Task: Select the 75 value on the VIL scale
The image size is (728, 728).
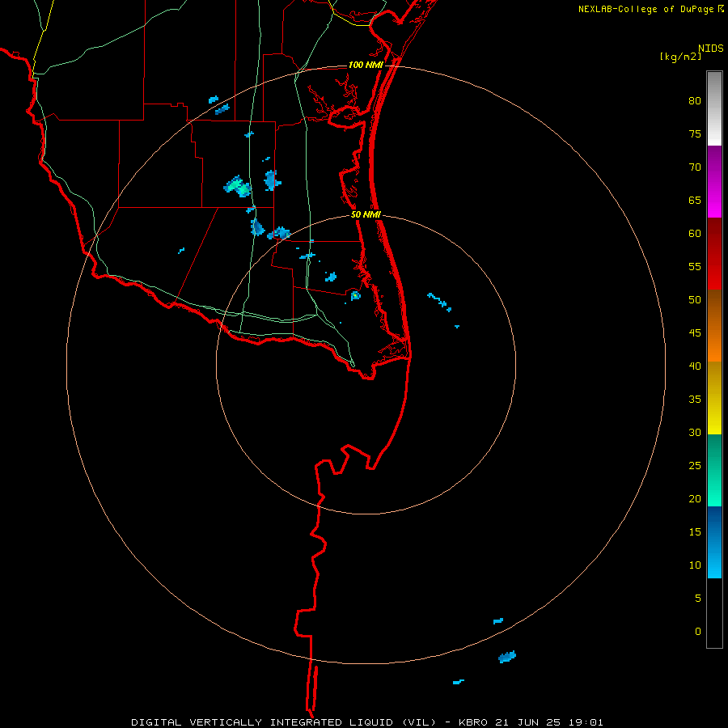Action: pos(695,134)
